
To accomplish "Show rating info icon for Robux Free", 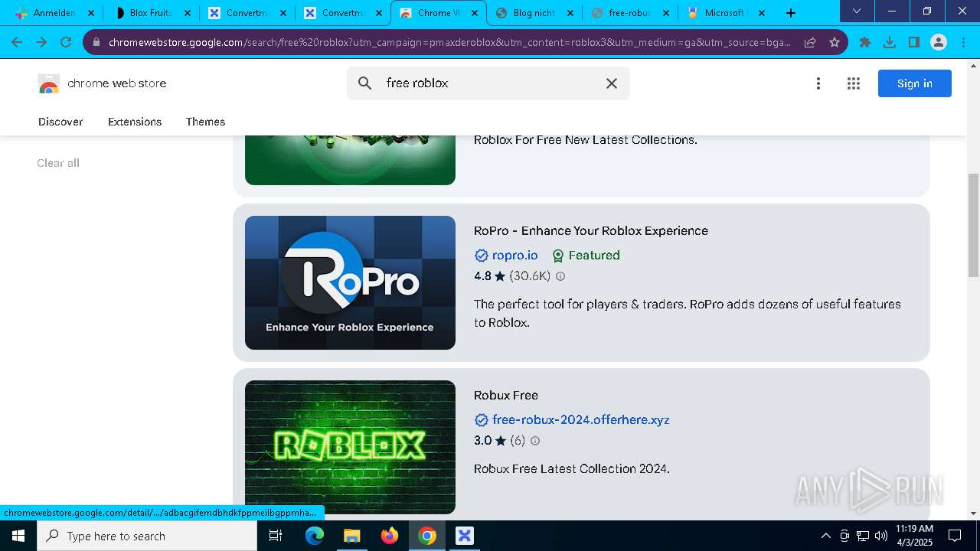I will coord(535,441).
